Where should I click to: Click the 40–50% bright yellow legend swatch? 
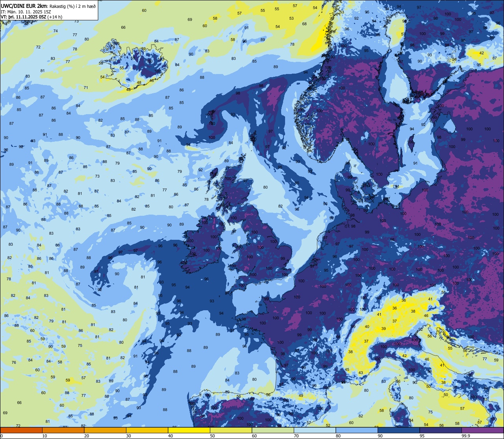point(189,430)
